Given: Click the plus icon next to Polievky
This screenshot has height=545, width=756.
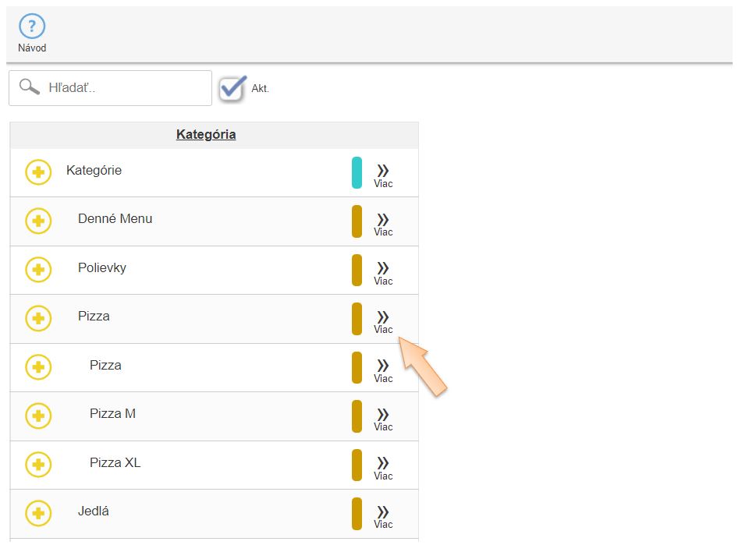Looking at the screenshot, I should point(38,269).
